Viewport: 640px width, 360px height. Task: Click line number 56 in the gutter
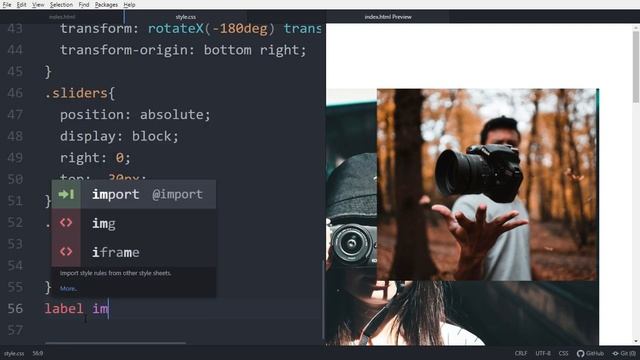(x=15, y=309)
